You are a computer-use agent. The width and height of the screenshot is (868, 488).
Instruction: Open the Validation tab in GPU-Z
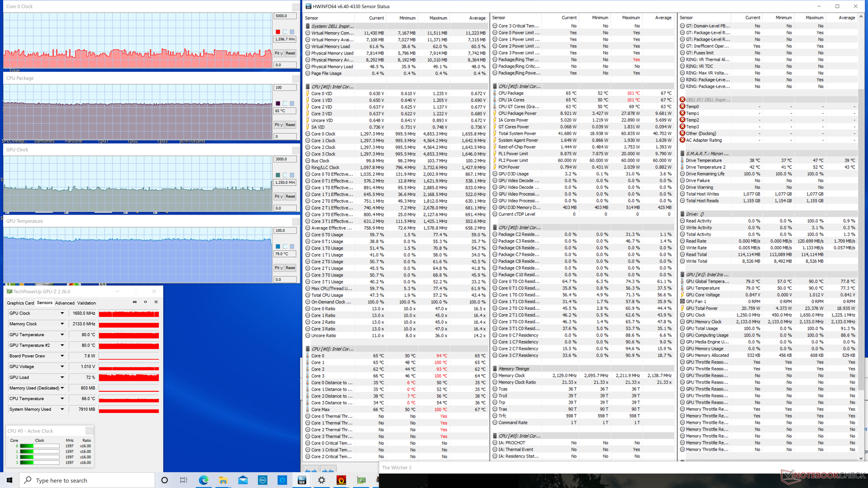tap(86, 303)
